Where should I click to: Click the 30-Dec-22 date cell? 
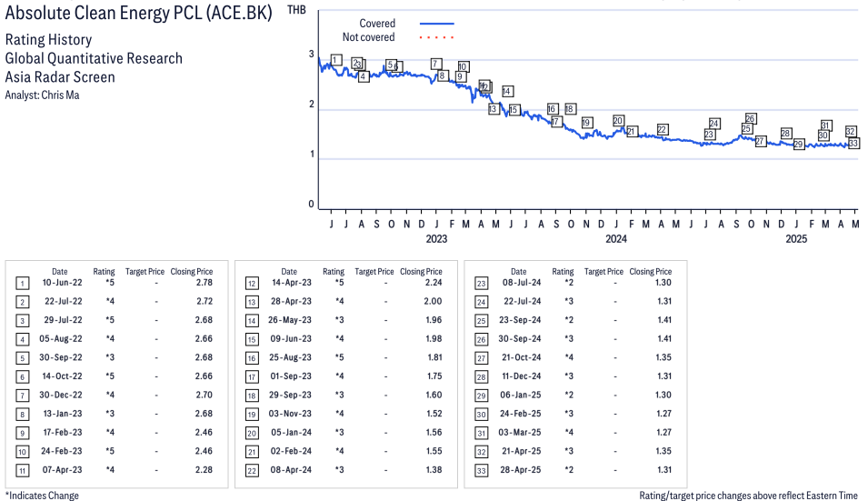(x=61, y=396)
